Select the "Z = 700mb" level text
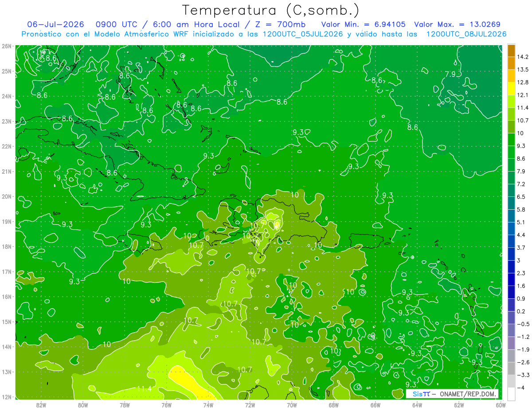532x411 pixels. (x=281, y=24)
